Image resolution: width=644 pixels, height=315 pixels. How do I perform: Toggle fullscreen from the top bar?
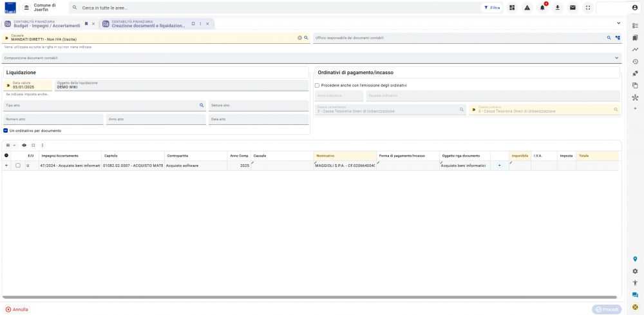click(x=588, y=8)
